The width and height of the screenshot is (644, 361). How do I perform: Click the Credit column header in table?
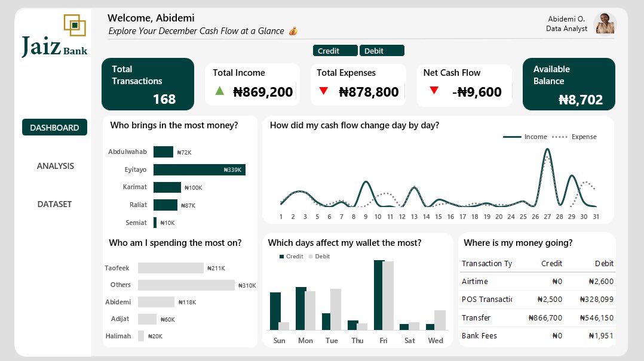pos(551,263)
